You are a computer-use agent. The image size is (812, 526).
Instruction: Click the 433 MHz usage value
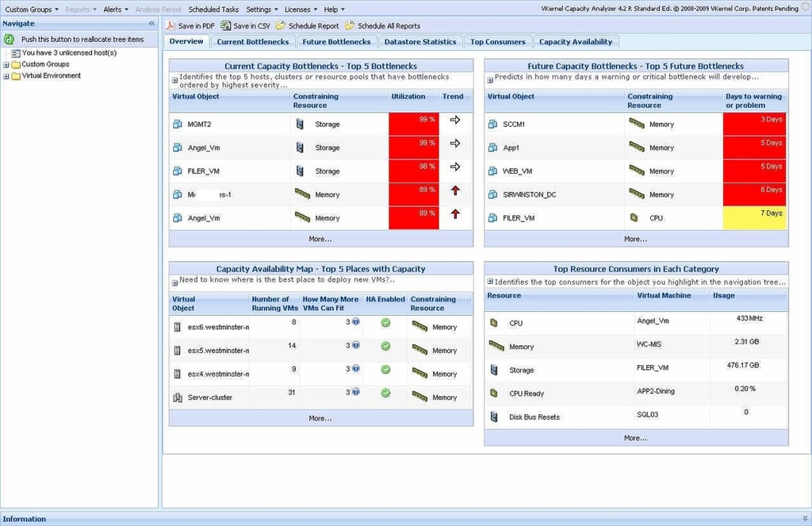click(749, 318)
